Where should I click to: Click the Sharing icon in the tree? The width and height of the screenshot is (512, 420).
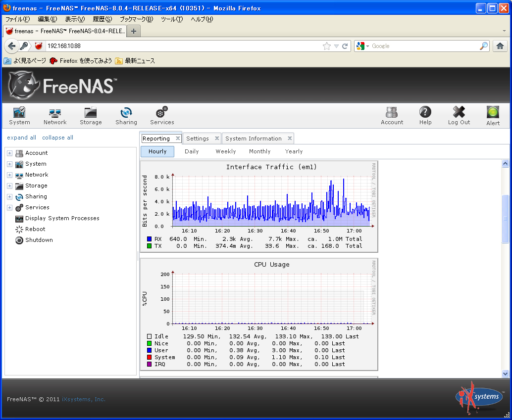pos(19,197)
